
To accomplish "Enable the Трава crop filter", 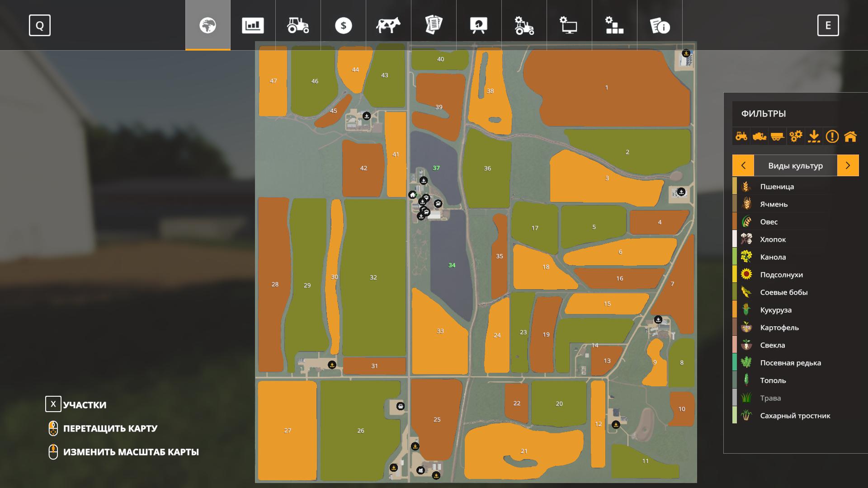I will pos(771,398).
